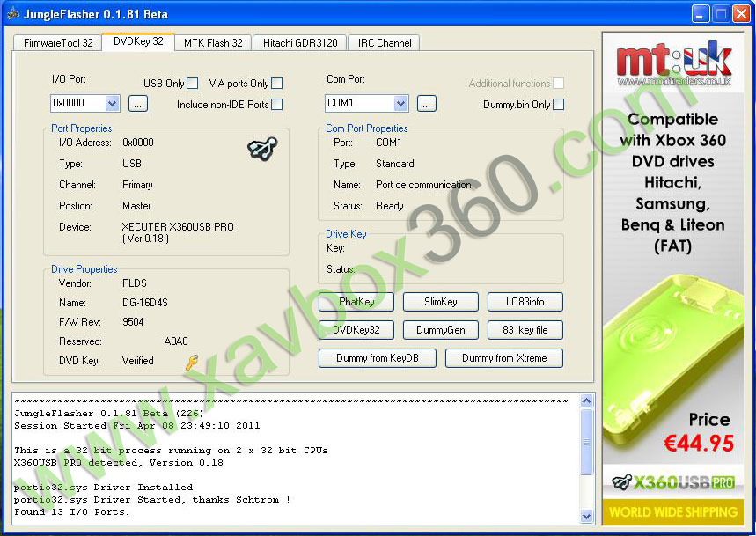Click Dummy from KeyDB button
756x536 pixels.
click(x=378, y=358)
